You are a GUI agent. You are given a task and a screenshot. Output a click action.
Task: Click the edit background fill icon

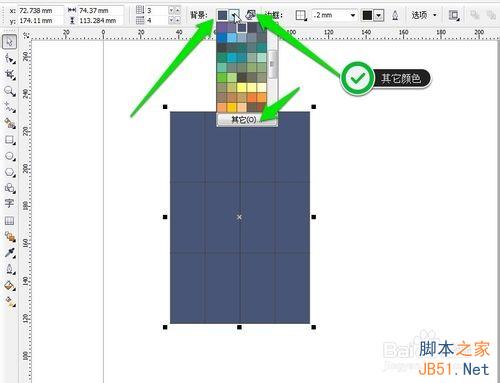pos(251,15)
